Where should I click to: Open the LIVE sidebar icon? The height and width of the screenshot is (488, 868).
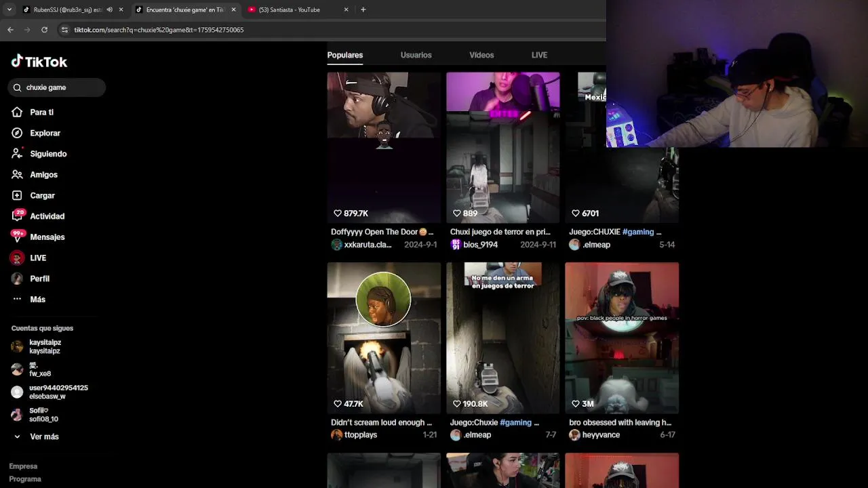pos(17,258)
